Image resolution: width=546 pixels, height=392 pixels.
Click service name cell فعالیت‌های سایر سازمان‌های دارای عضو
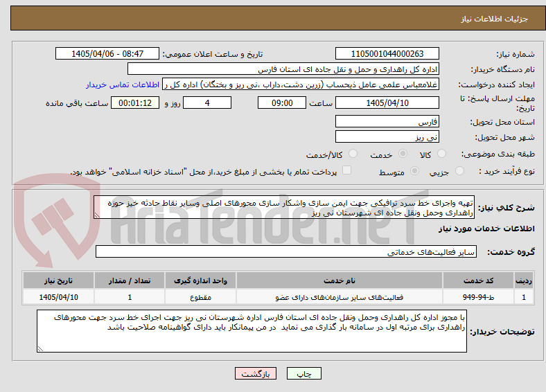coord(340,297)
